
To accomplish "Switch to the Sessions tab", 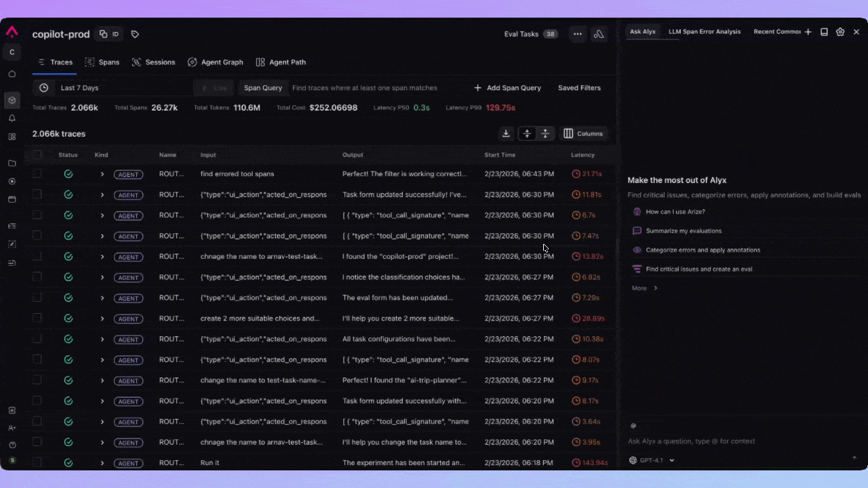I will tap(153, 62).
